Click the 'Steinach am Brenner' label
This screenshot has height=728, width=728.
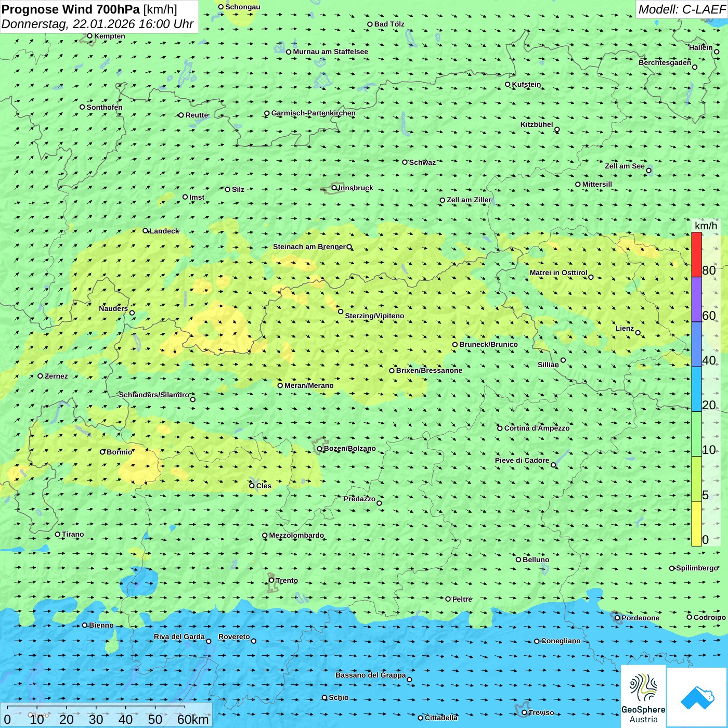click(309, 246)
